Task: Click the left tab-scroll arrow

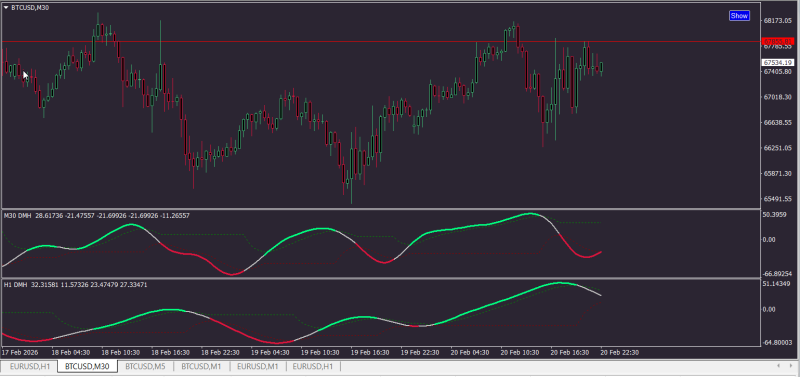Action: coord(778,366)
